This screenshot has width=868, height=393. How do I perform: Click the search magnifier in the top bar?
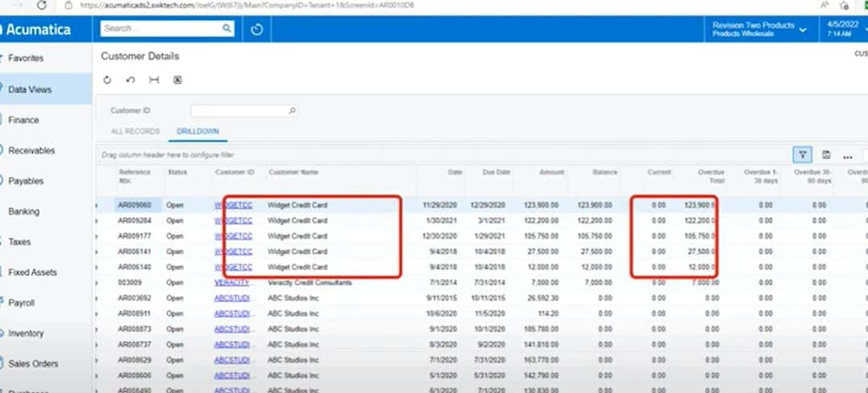(227, 29)
